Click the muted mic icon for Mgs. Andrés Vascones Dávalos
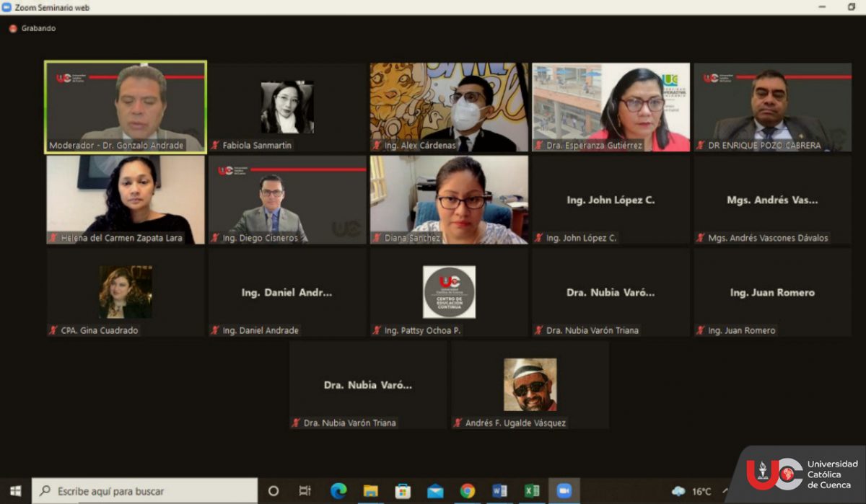The height and width of the screenshot is (504, 866). [700, 238]
